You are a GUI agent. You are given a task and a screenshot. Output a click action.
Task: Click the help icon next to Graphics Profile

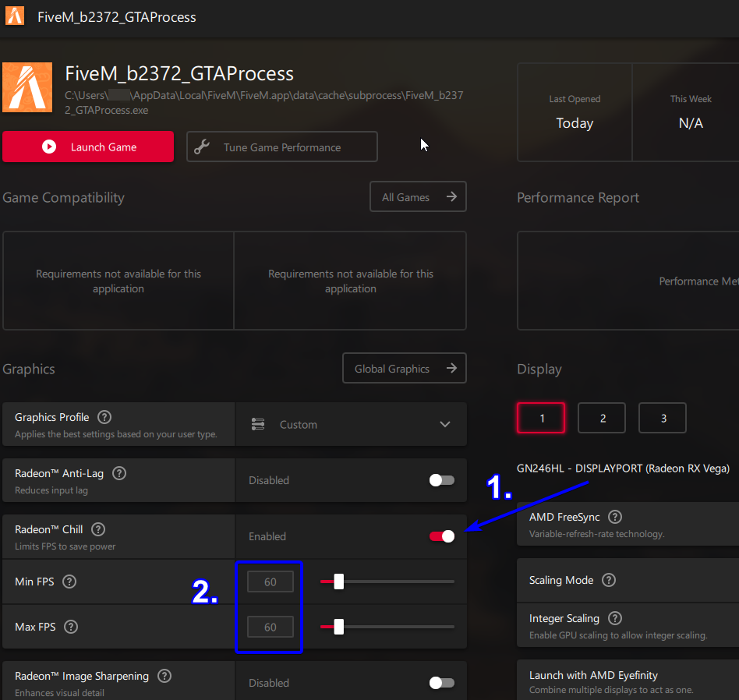click(x=104, y=417)
